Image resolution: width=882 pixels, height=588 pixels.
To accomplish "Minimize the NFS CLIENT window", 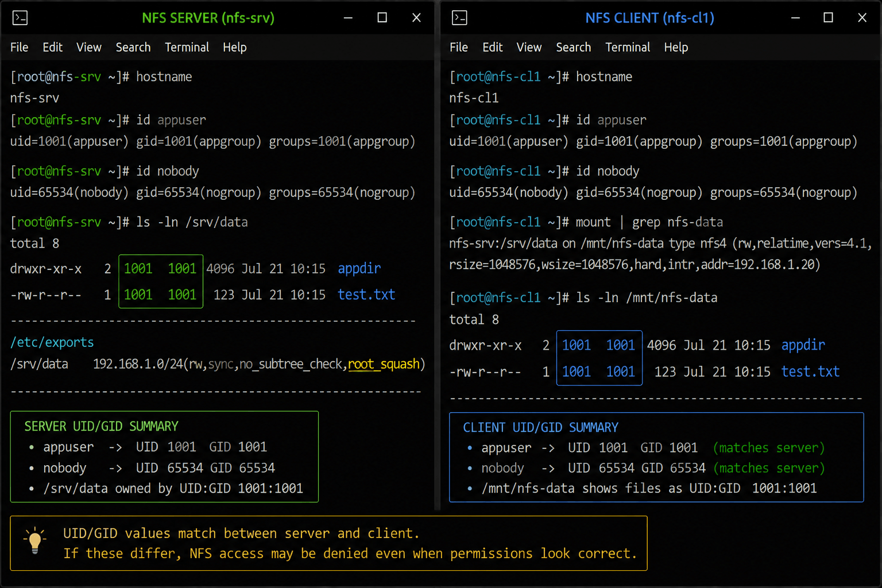I will pos(795,18).
